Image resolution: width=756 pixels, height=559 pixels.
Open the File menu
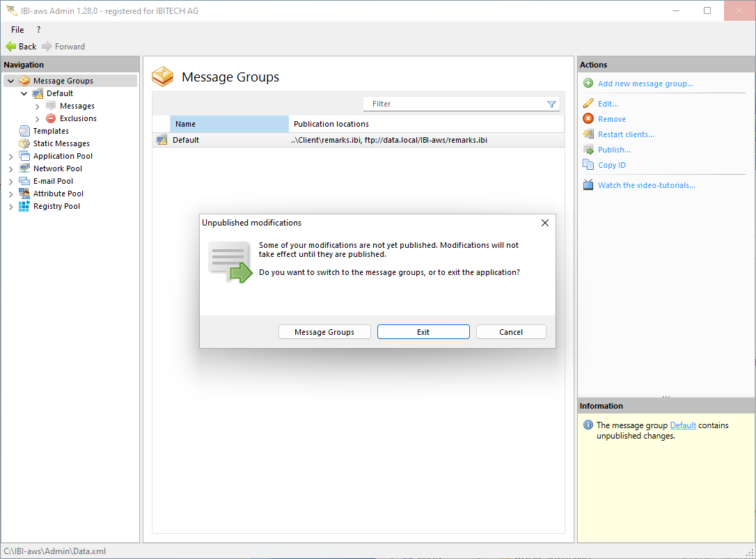tap(17, 30)
